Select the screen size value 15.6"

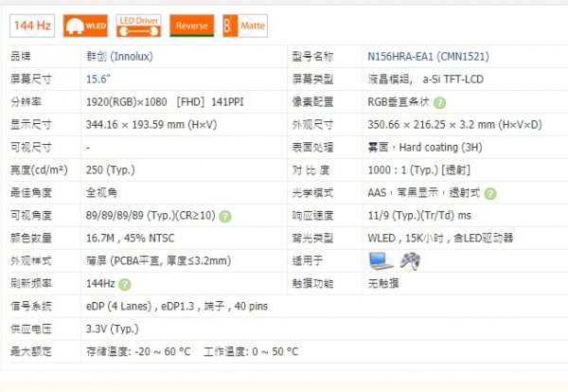(98, 79)
